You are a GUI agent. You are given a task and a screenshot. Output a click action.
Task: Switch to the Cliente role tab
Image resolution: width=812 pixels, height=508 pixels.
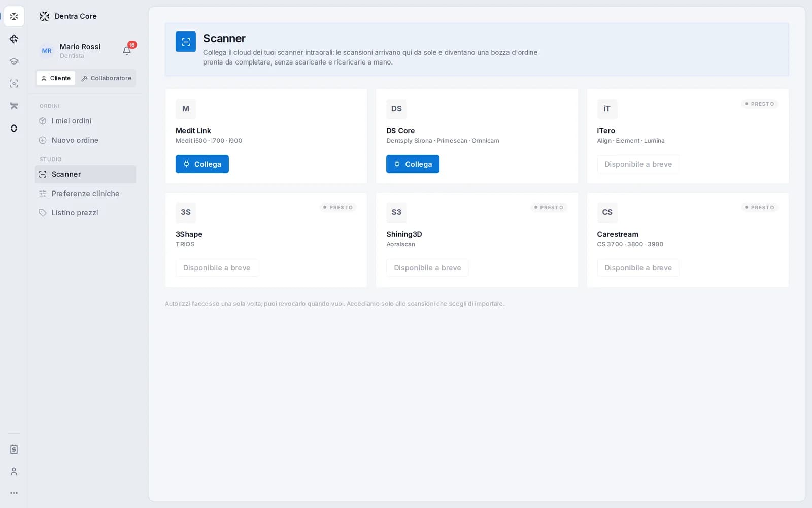[x=56, y=78]
